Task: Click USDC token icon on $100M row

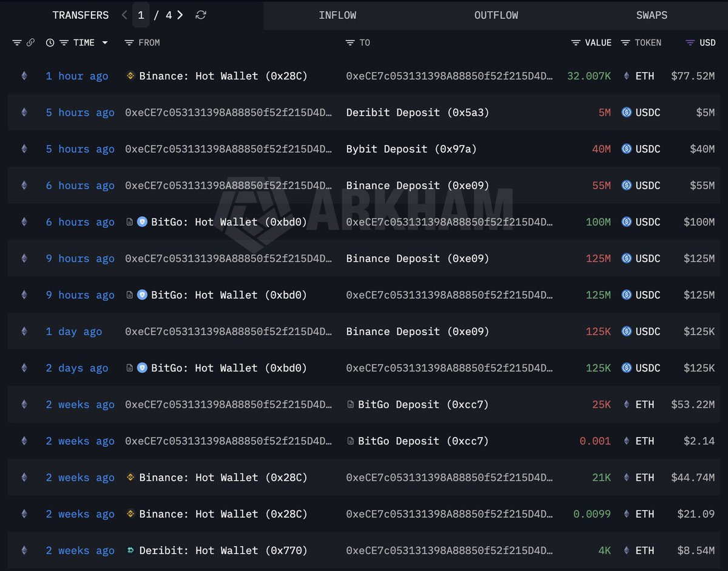Action: 627,222
